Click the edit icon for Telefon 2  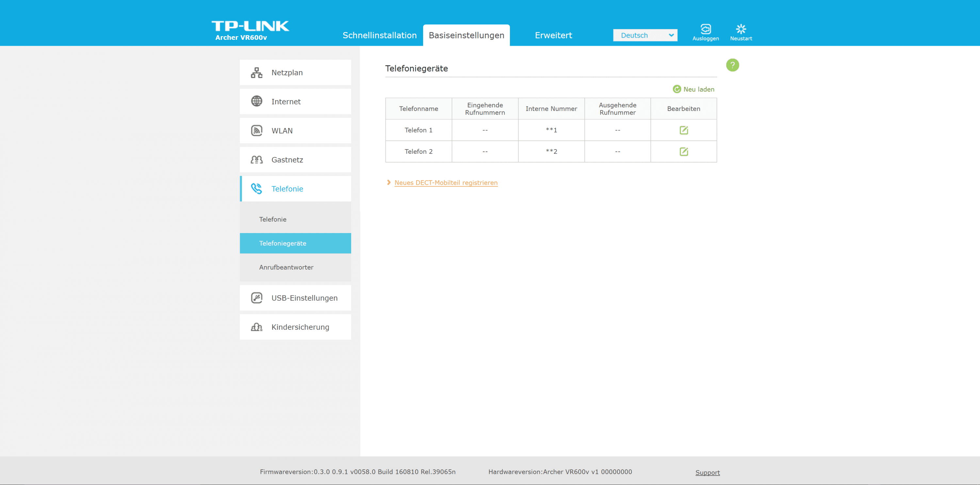tap(683, 152)
